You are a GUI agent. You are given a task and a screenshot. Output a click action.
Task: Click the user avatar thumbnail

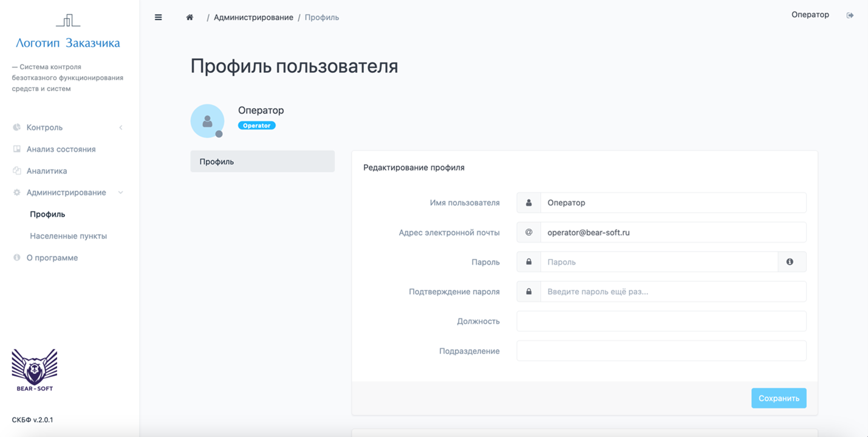pos(207,120)
